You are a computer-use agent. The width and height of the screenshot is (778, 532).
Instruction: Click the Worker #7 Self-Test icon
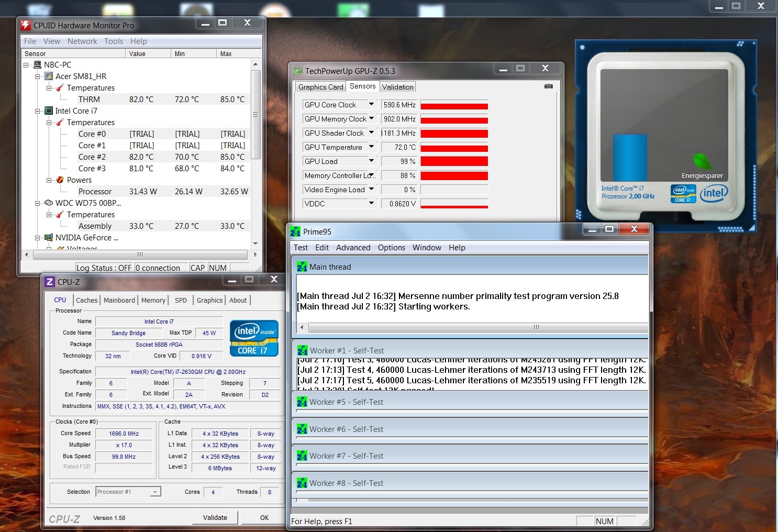pyautogui.click(x=302, y=456)
